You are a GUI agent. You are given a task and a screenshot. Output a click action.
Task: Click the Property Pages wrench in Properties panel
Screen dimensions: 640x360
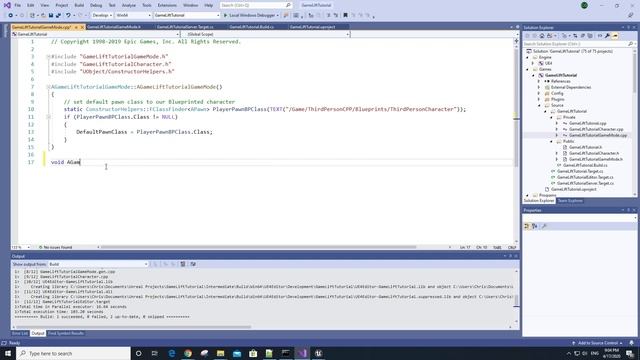(x=544, y=226)
